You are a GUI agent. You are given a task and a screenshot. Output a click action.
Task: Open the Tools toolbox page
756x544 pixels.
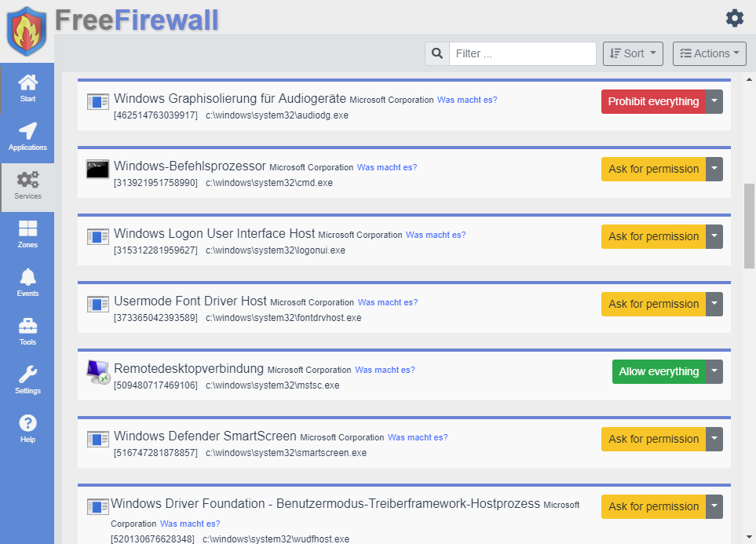(27, 330)
